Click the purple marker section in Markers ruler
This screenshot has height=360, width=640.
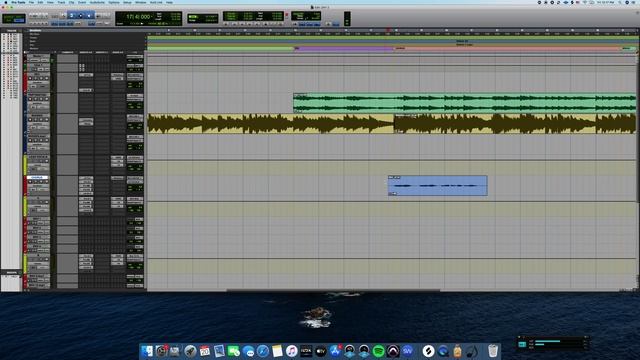pos(344,48)
